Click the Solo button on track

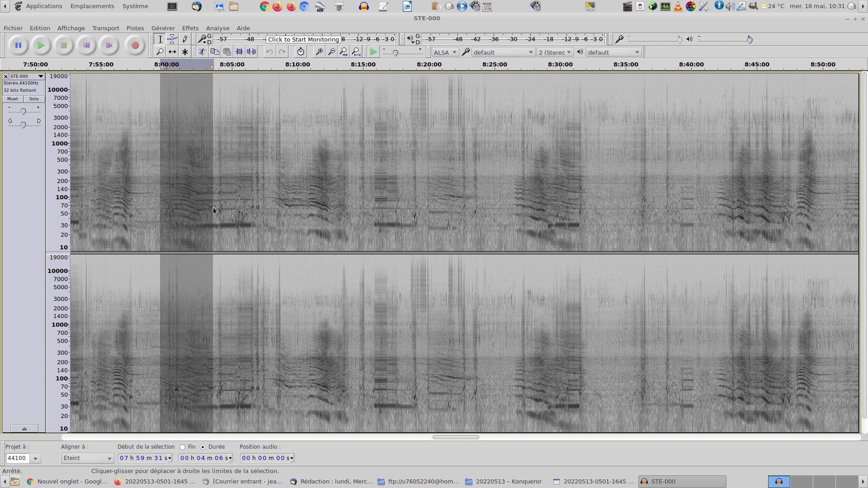[34, 99]
